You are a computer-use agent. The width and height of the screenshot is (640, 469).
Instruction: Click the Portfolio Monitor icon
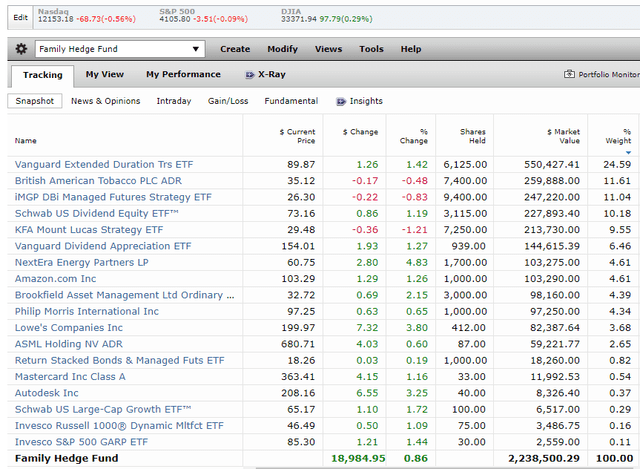[569, 74]
